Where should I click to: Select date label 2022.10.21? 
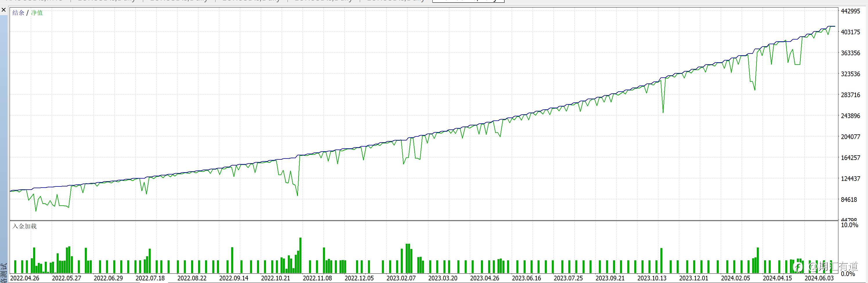[276, 278]
